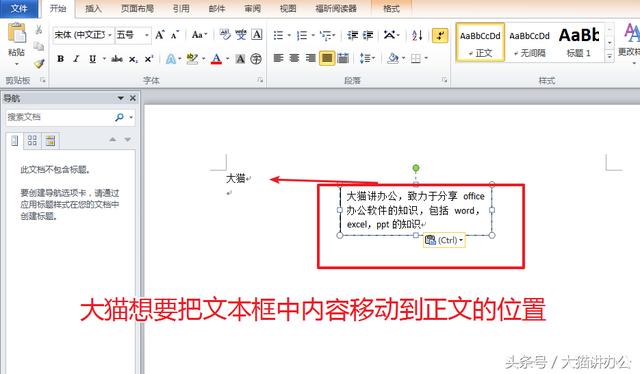This screenshot has height=374, width=640.
Task: Show page thumbnails tab in navigation
Action: [32, 141]
